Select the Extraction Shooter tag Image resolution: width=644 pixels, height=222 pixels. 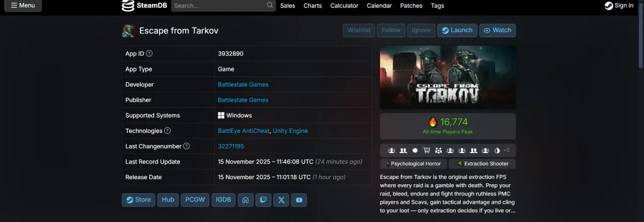482,164
